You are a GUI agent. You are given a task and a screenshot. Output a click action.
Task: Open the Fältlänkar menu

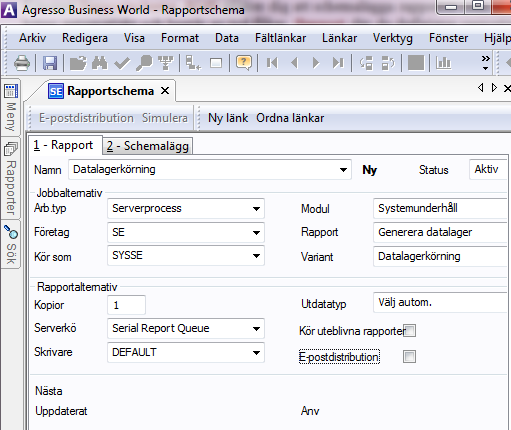(280, 38)
